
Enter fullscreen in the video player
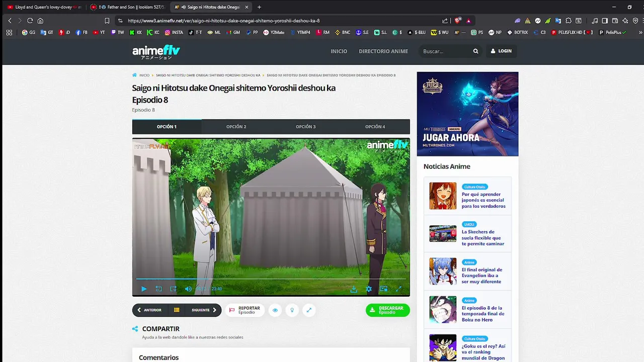(398, 289)
